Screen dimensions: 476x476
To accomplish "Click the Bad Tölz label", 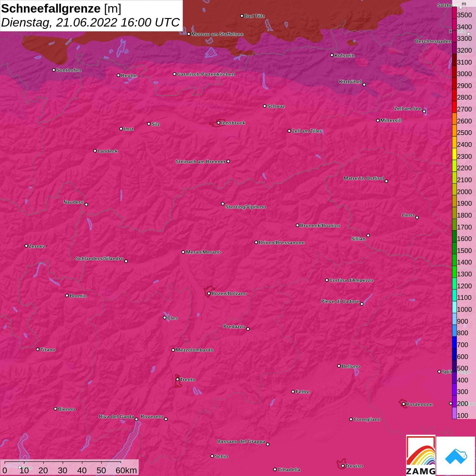I will [x=254, y=16].
